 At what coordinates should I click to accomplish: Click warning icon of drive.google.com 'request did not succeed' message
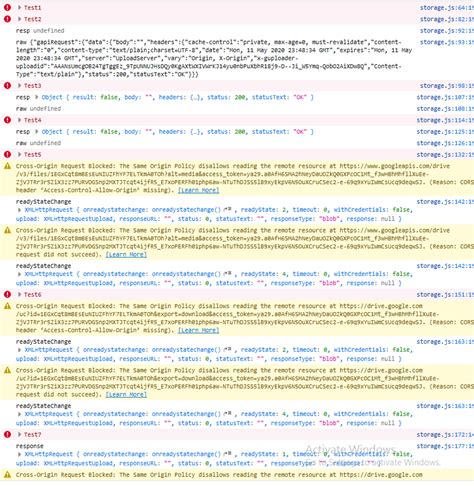7,370
